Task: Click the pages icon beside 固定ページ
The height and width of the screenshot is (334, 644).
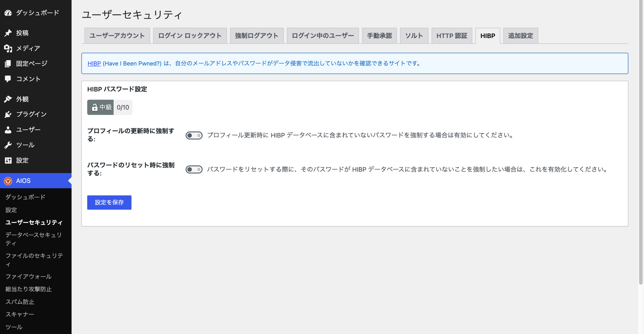Action: coord(8,64)
